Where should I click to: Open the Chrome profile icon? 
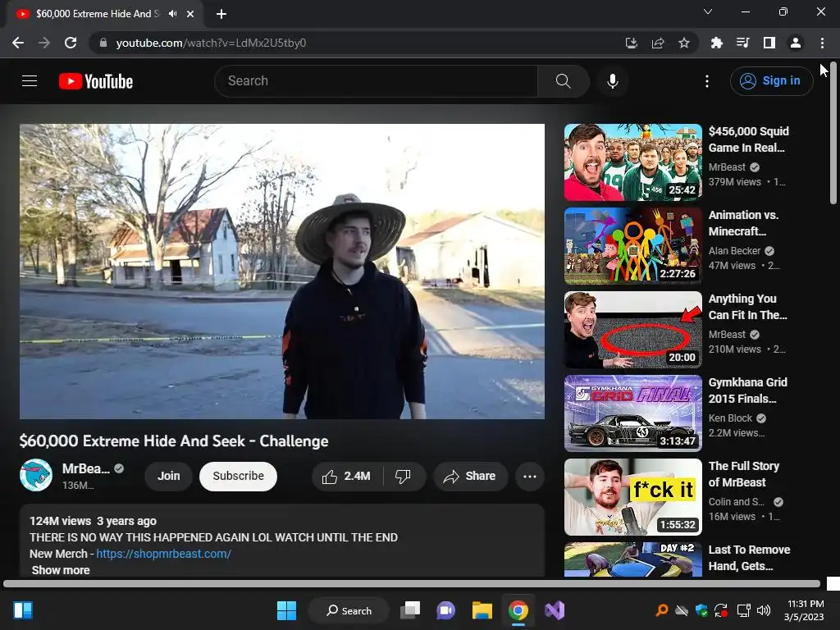pos(795,43)
